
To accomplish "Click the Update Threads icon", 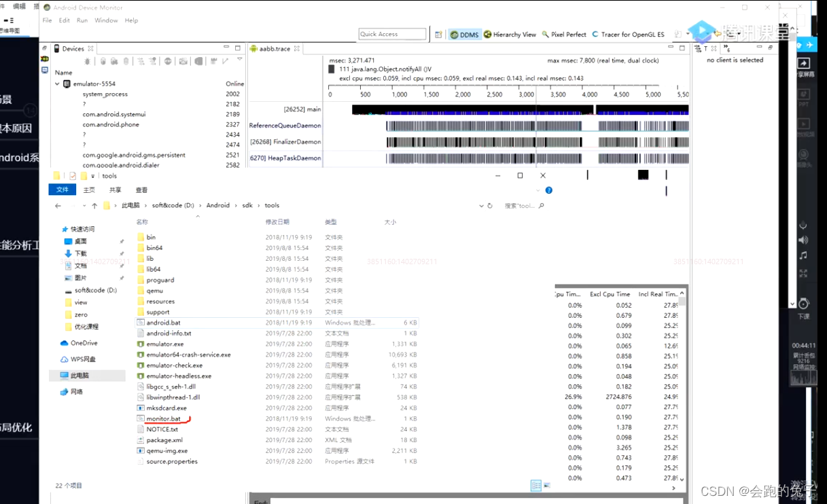I will (141, 61).
